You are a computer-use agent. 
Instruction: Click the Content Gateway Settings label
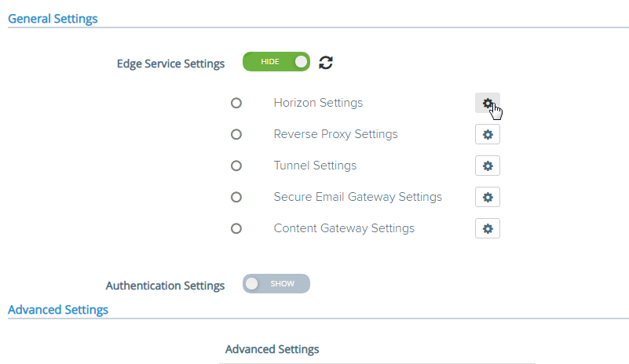(344, 228)
